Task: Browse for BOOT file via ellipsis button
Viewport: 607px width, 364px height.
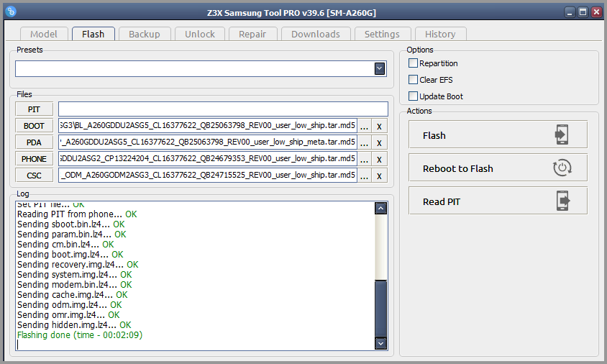Action: click(x=365, y=126)
